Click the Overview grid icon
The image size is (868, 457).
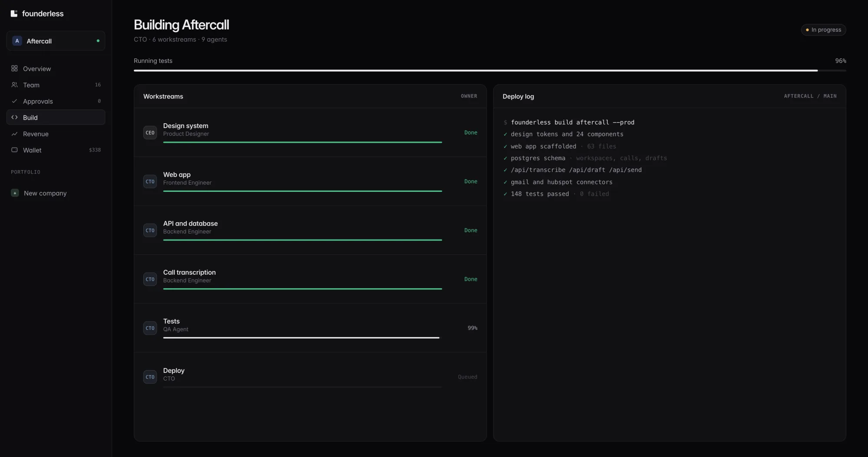(x=14, y=69)
